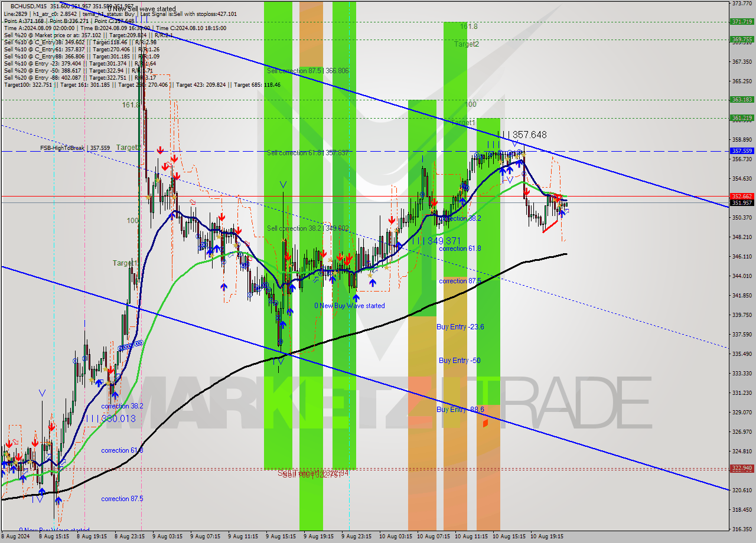Click the 'Sell %10 @ Entry -23: 379.404' row

pyautogui.click(x=80, y=63)
